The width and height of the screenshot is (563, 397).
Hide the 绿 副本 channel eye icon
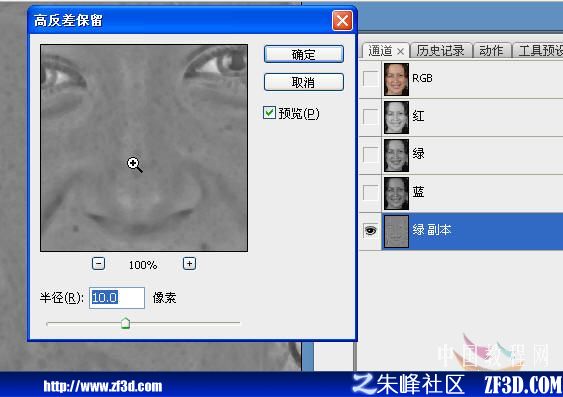(x=370, y=231)
